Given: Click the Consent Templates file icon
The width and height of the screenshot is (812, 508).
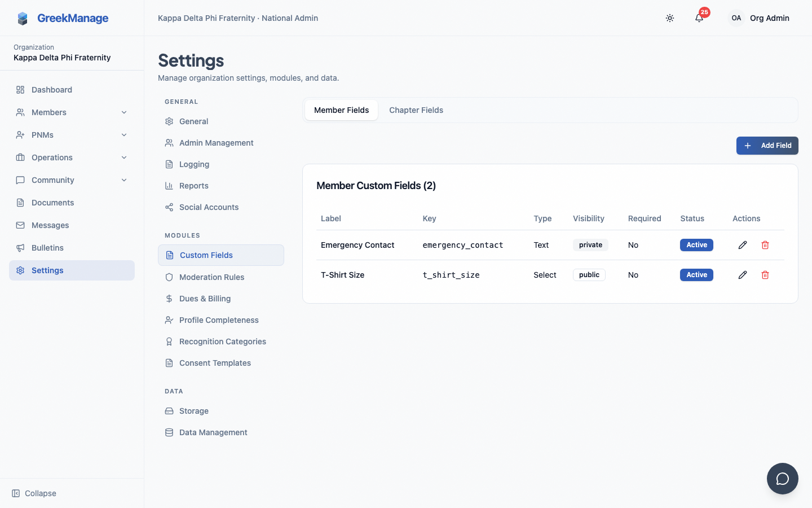Looking at the screenshot, I should [x=169, y=363].
